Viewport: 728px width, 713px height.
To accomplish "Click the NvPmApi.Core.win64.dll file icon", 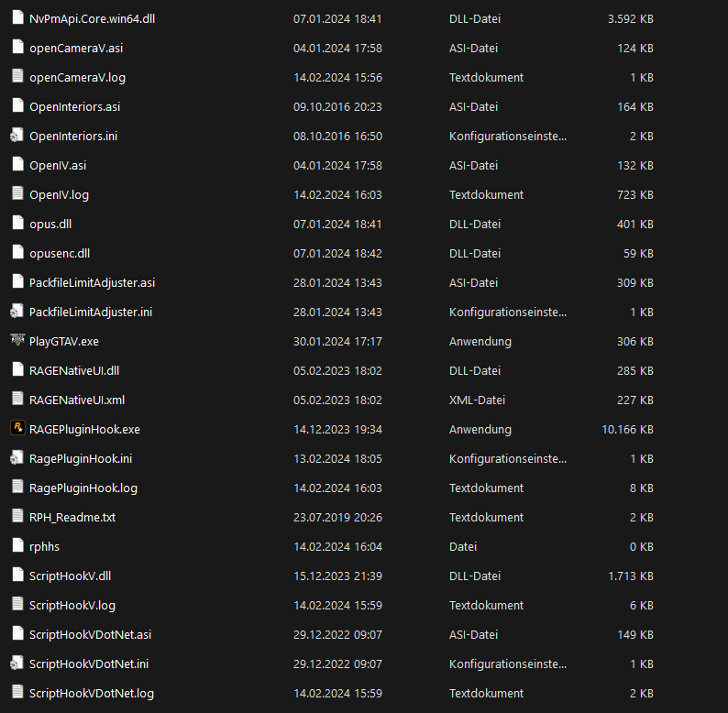I will [17, 17].
